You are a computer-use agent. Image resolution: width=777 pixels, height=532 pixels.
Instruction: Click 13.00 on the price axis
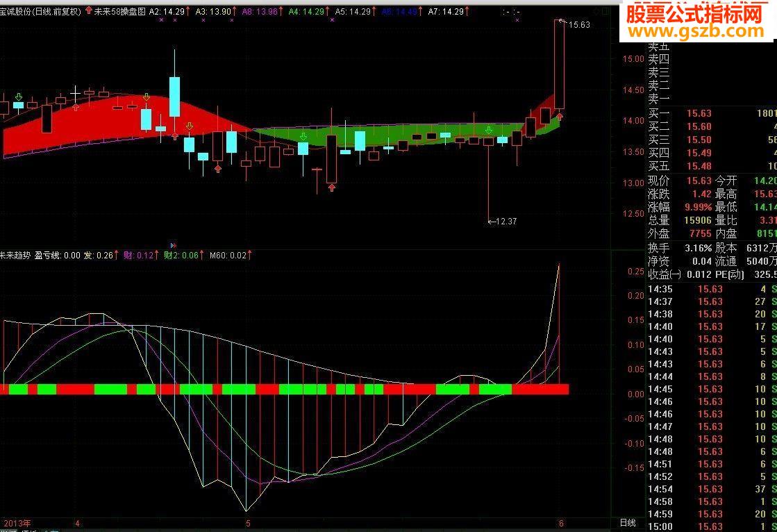[633, 183]
